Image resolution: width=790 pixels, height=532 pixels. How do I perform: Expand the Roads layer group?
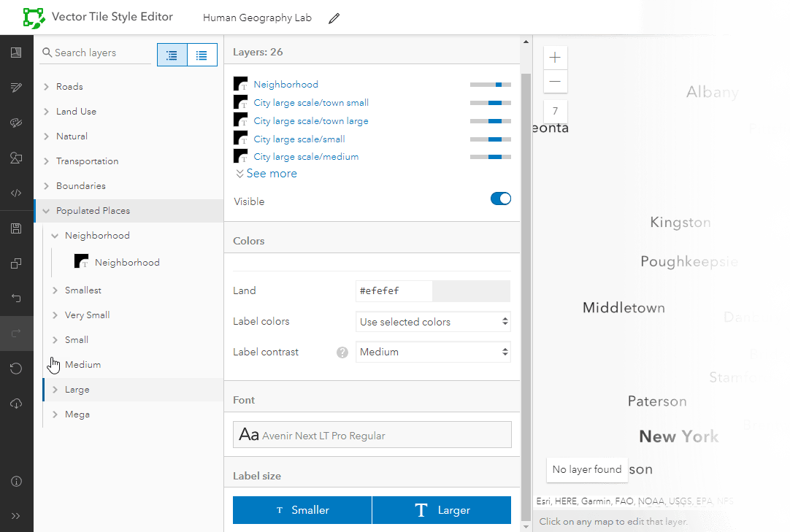[69, 87]
